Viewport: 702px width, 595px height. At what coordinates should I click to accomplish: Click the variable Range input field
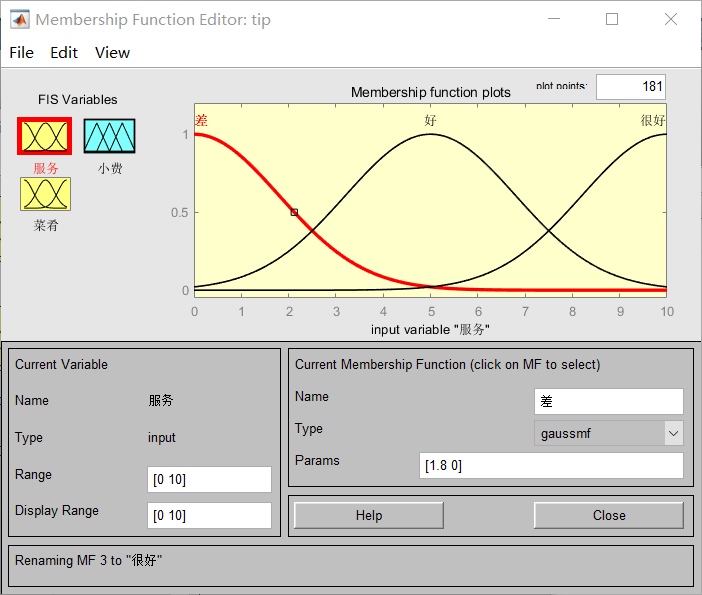(209, 479)
